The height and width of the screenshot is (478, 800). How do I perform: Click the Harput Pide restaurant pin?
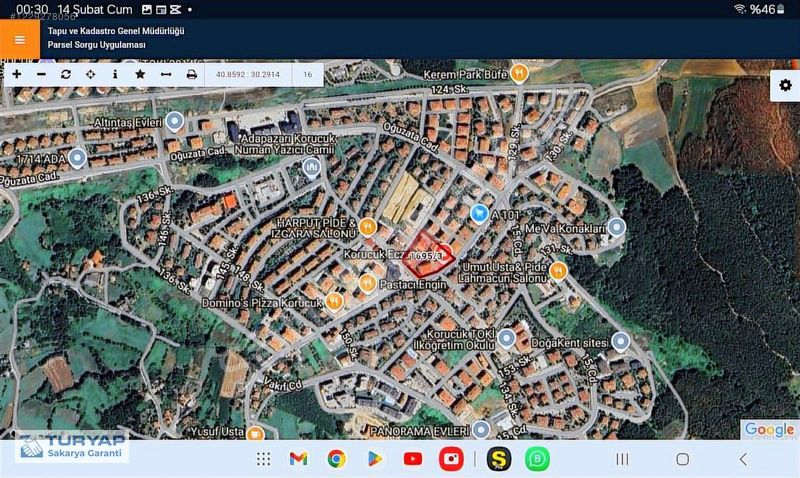(x=367, y=227)
